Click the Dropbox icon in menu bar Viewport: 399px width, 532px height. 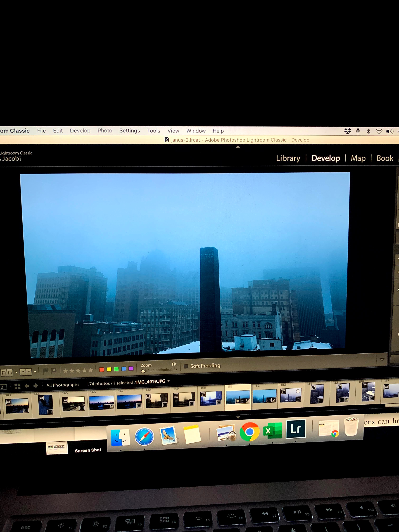[x=347, y=131]
